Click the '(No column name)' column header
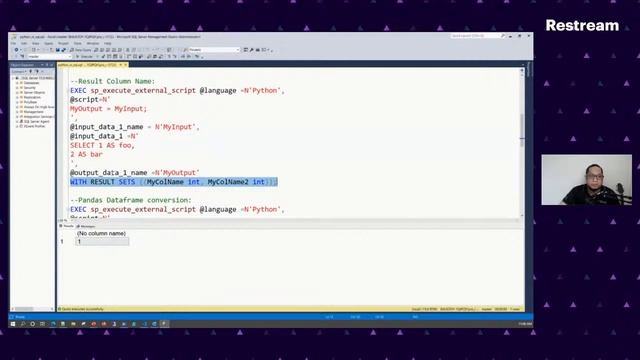 click(102, 233)
